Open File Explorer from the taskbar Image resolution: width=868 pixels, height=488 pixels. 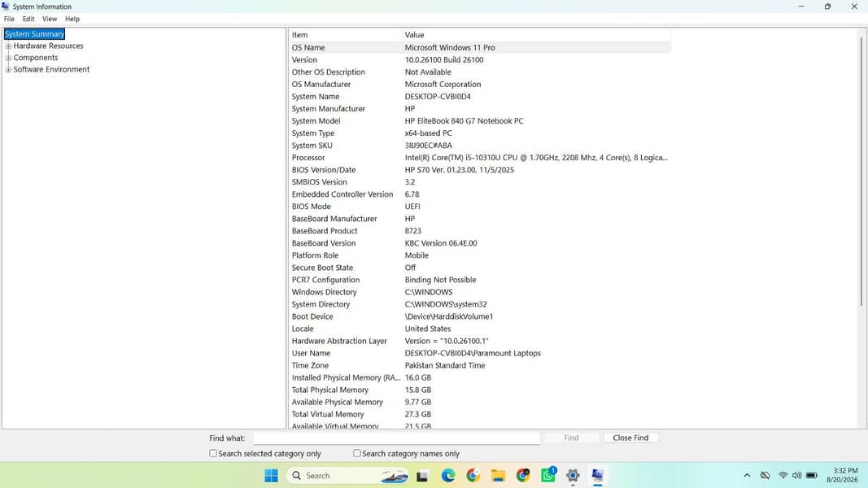[x=498, y=475]
